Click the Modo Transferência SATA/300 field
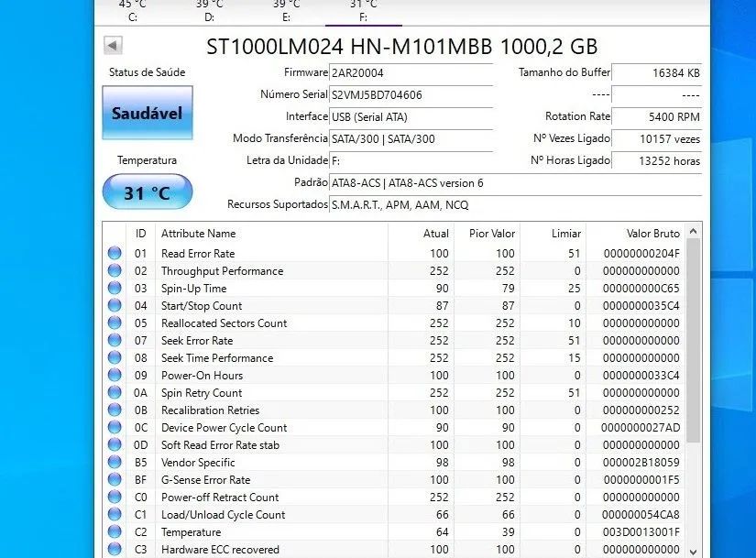756x558 pixels. [411, 139]
